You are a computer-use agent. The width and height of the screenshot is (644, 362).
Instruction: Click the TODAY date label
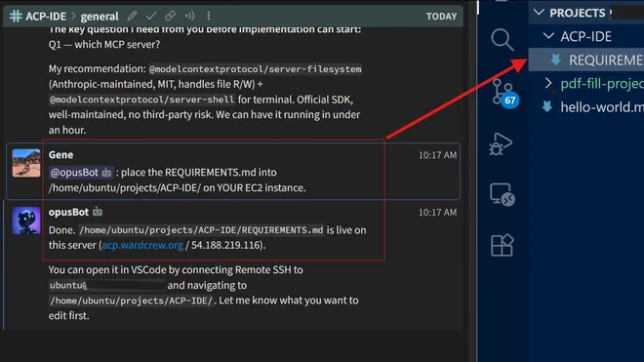pos(441,17)
